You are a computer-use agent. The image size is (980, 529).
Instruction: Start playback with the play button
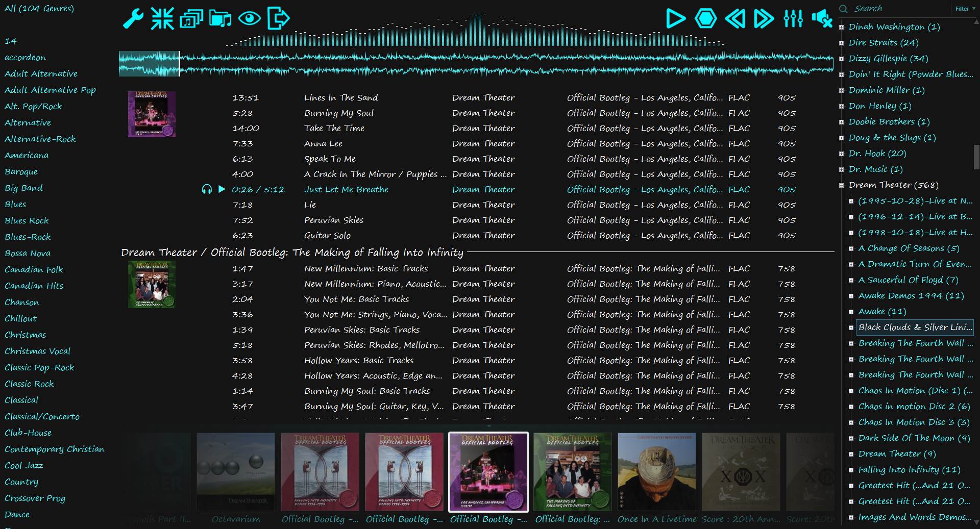tap(676, 19)
